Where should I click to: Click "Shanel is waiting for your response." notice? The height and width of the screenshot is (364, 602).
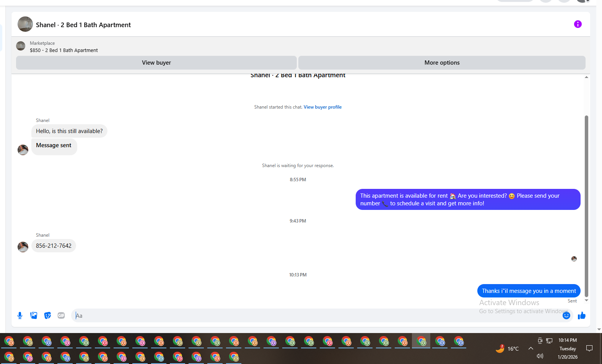[x=298, y=166]
